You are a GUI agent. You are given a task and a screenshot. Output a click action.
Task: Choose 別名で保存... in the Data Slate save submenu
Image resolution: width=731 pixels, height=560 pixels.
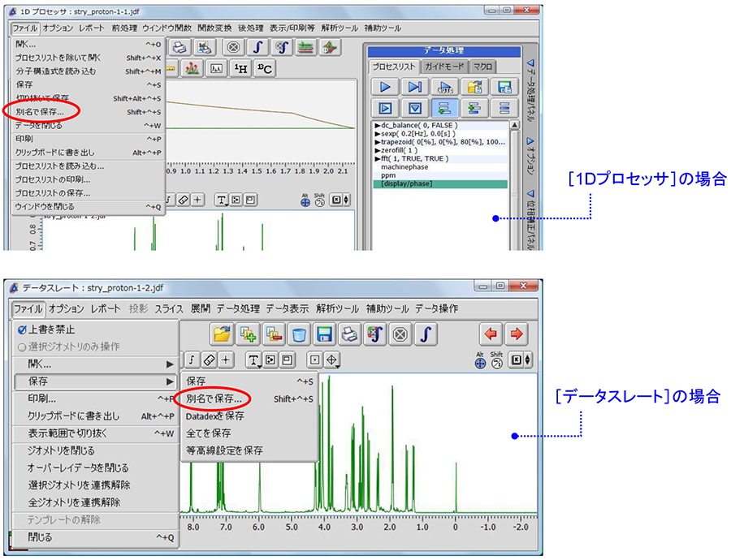click(214, 398)
